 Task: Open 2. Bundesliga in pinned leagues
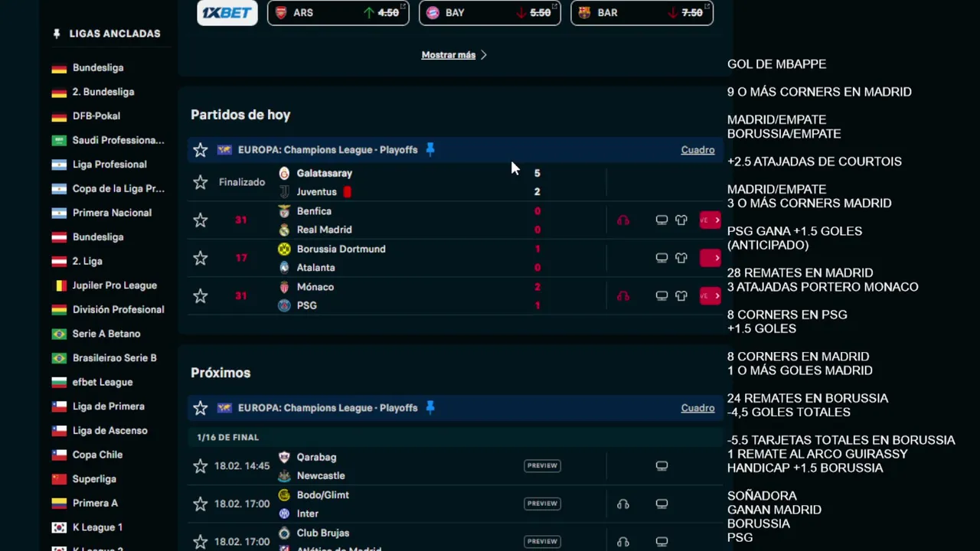pos(103,92)
